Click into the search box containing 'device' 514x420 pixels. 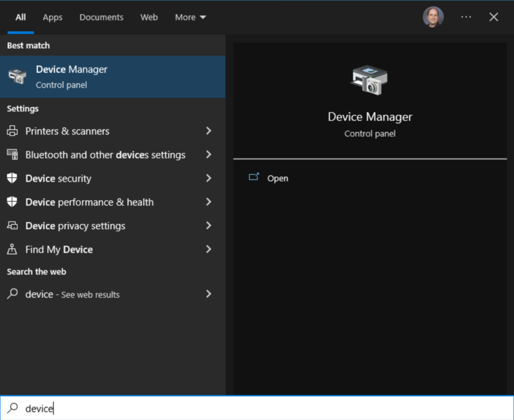(257, 408)
